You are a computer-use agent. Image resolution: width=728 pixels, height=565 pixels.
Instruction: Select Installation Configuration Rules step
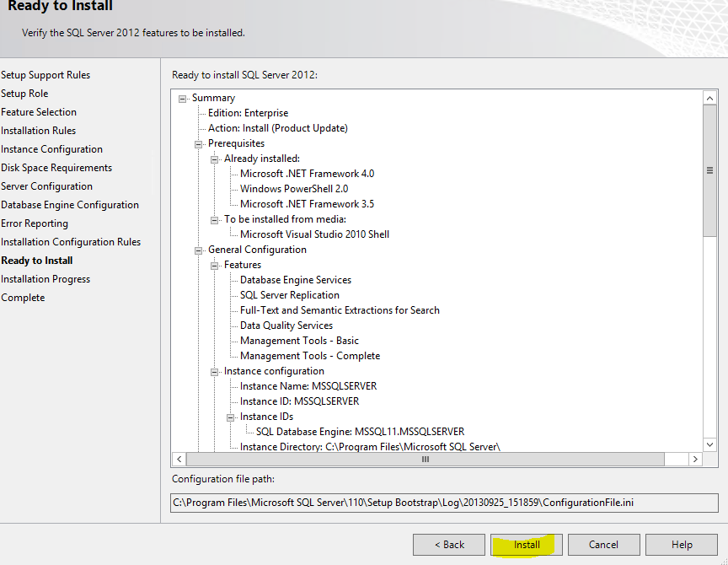coord(71,242)
